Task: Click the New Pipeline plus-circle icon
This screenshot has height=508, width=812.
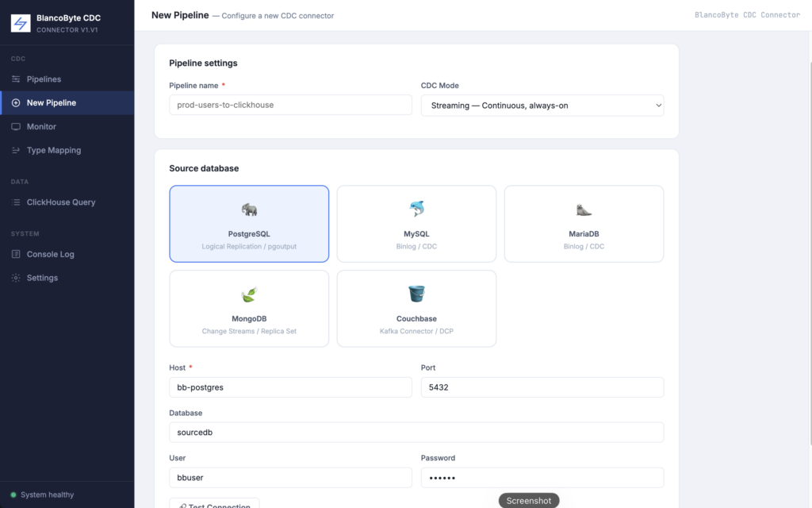Action: [x=16, y=102]
